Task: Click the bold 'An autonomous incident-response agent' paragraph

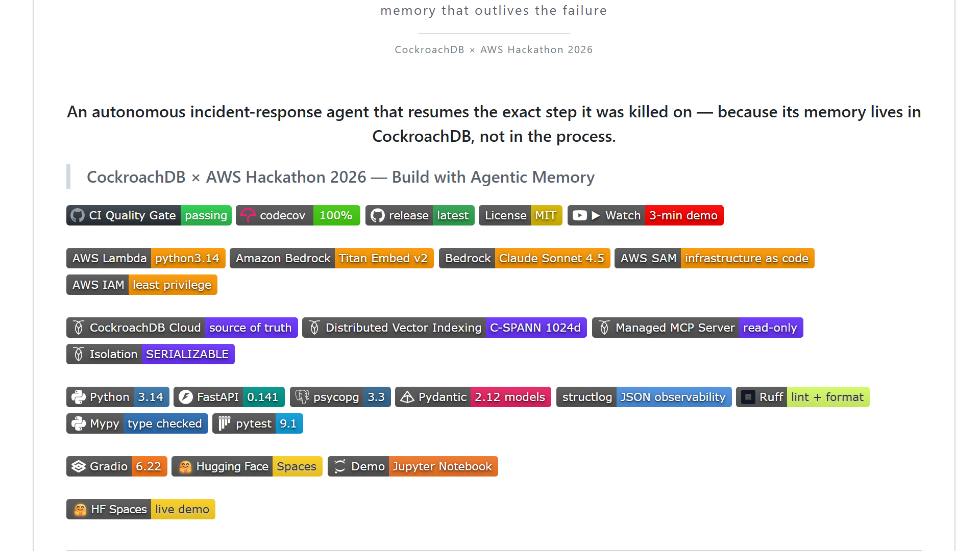Action: [x=494, y=124]
